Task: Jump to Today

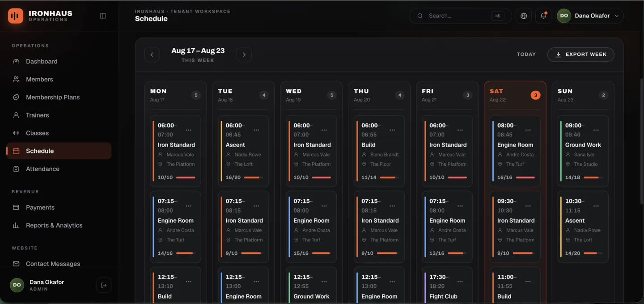Action: (526, 55)
